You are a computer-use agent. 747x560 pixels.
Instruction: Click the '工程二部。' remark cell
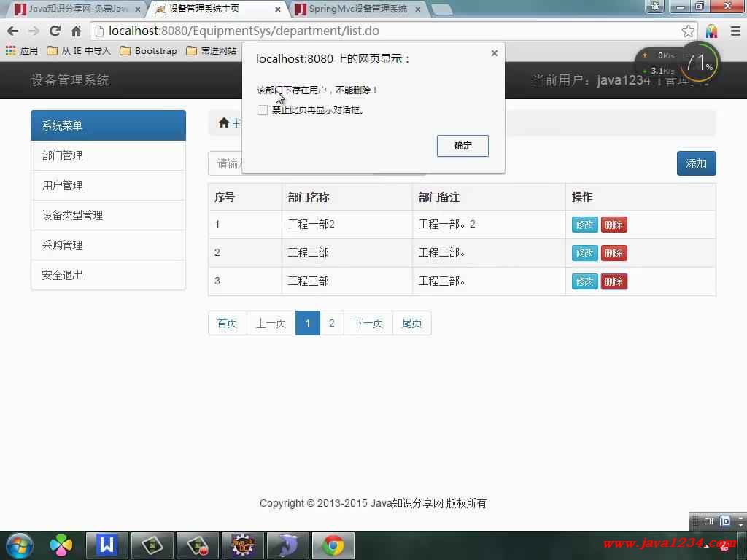coord(489,253)
